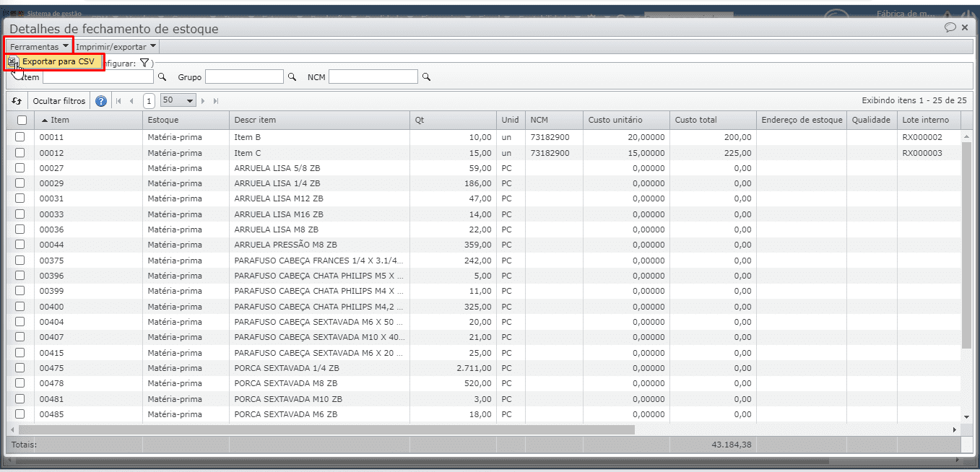Viewport: 980px width, 472px height.
Task: Open the comment bubble icon in title bar
Action: point(950,27)
